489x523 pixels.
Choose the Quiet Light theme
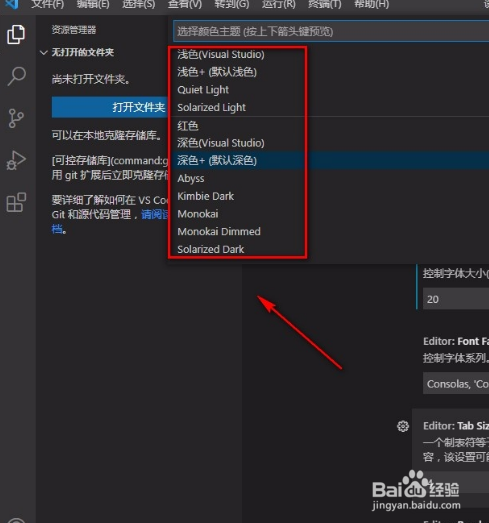[203, 90]
